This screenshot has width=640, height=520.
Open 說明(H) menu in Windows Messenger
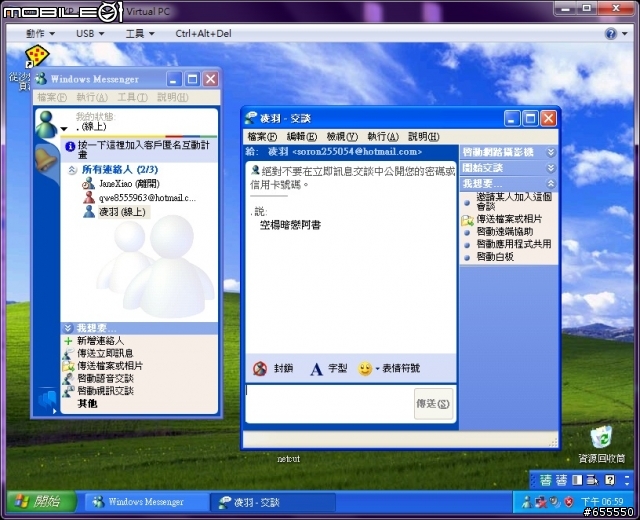click(x=173, y=97)
